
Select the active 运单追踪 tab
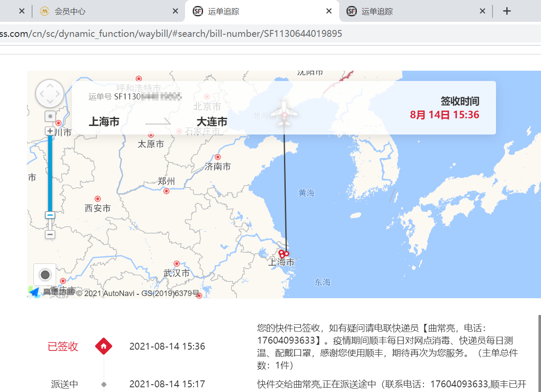(x=262, y=11)
